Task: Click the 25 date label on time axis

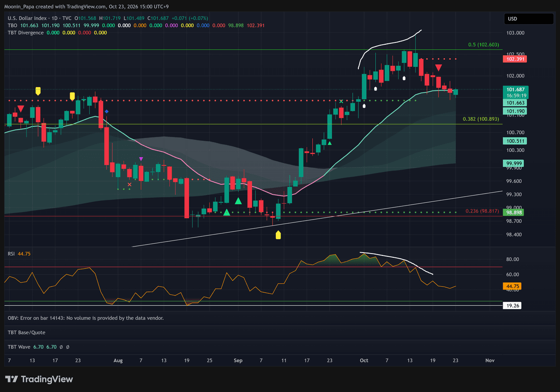Action: 210,360
